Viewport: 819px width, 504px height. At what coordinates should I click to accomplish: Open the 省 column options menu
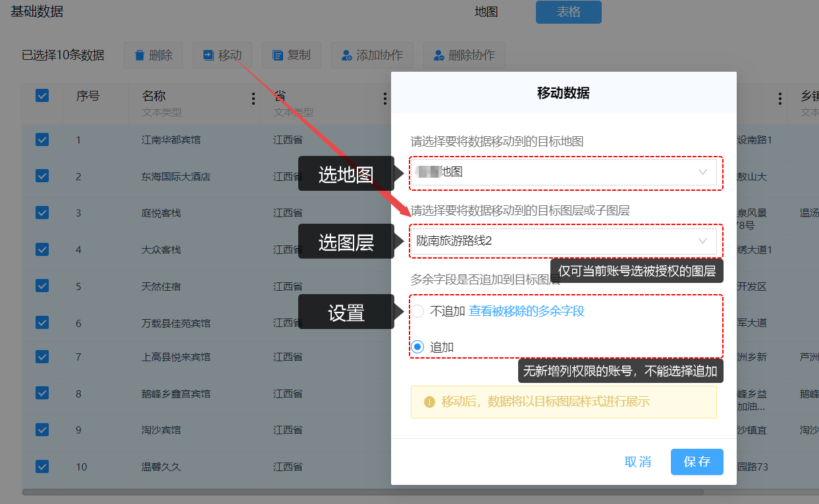(385, 99)
